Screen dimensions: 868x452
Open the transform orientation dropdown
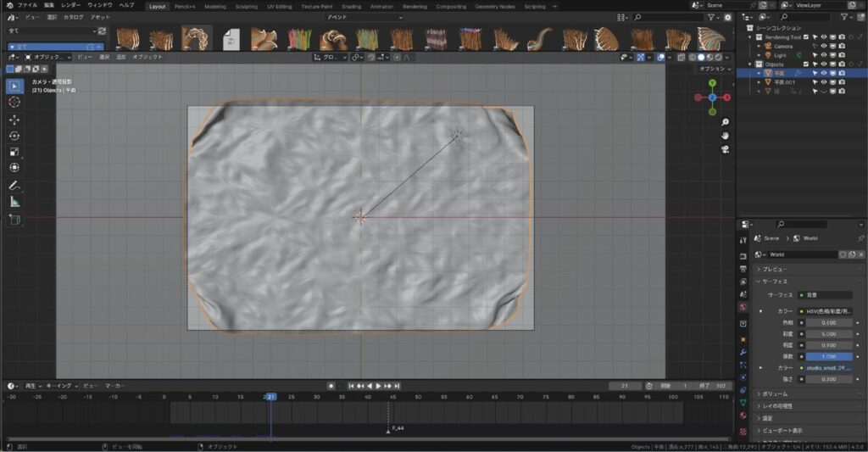(x=330, y=57)
